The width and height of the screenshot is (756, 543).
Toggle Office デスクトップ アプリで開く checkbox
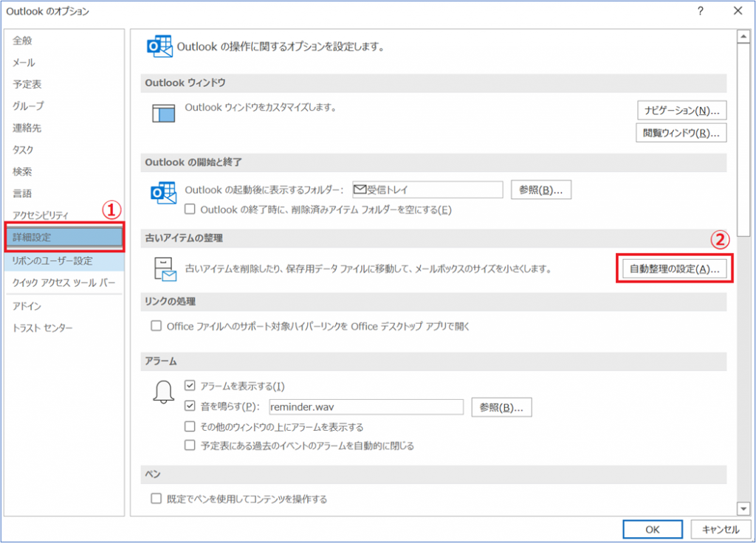point(156,326)
